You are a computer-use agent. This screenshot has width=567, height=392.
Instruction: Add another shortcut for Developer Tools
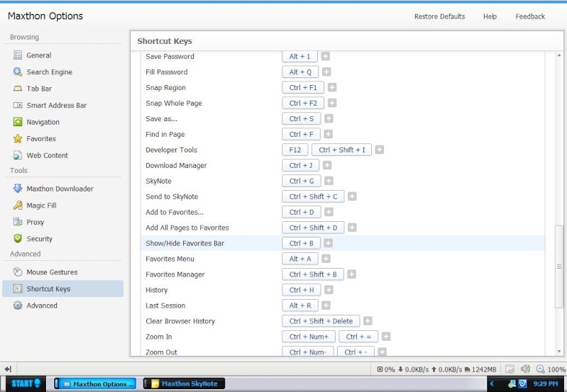coord(379,150)
